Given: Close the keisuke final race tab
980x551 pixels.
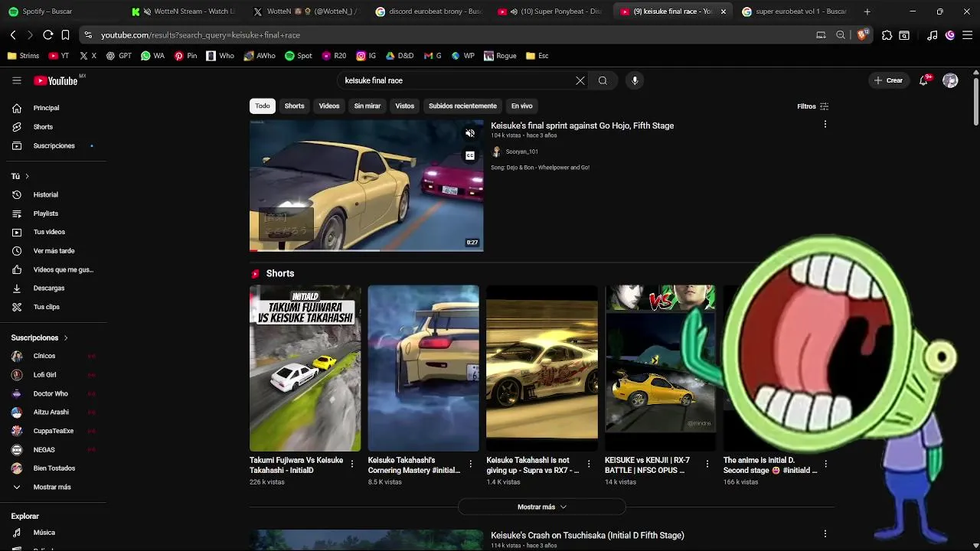Looking at the screenshot, I should click(x=723, y=11).
